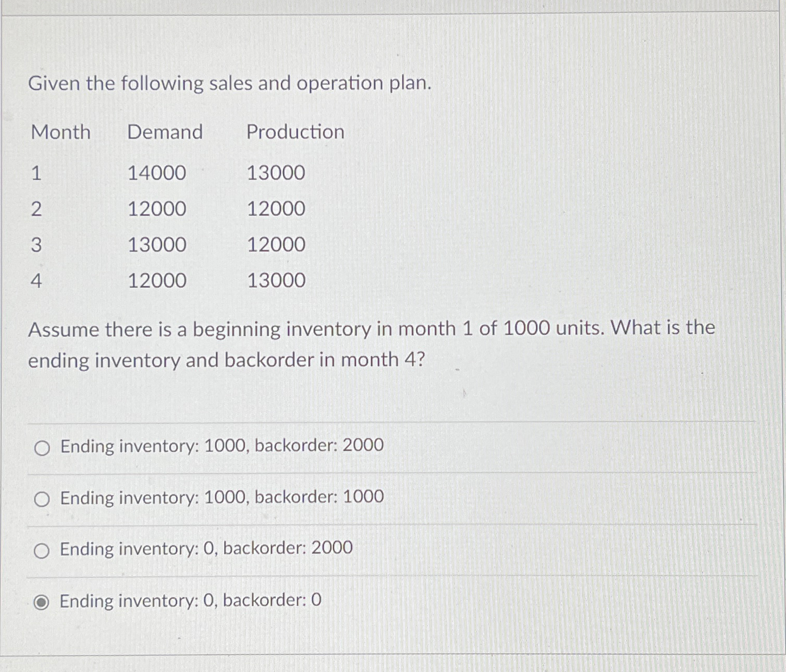Click the Production column header
This screenshot has height=672, width=786.
click(x=296, y=132)
